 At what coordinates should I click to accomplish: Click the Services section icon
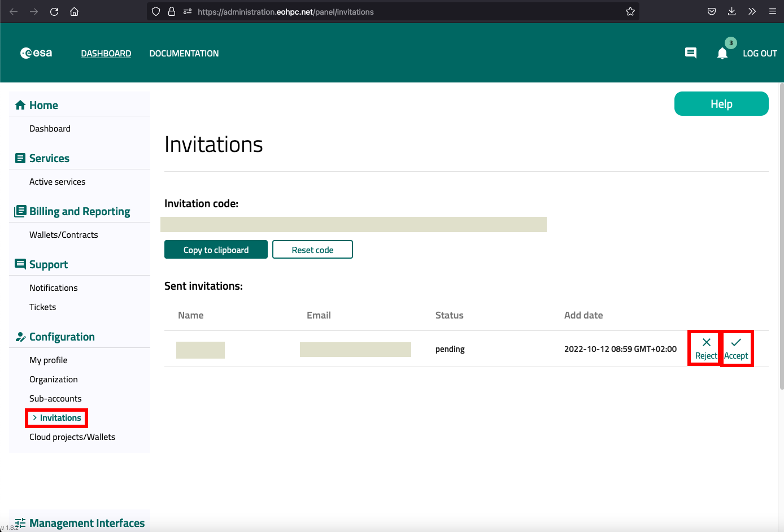[x=20, y=158]
